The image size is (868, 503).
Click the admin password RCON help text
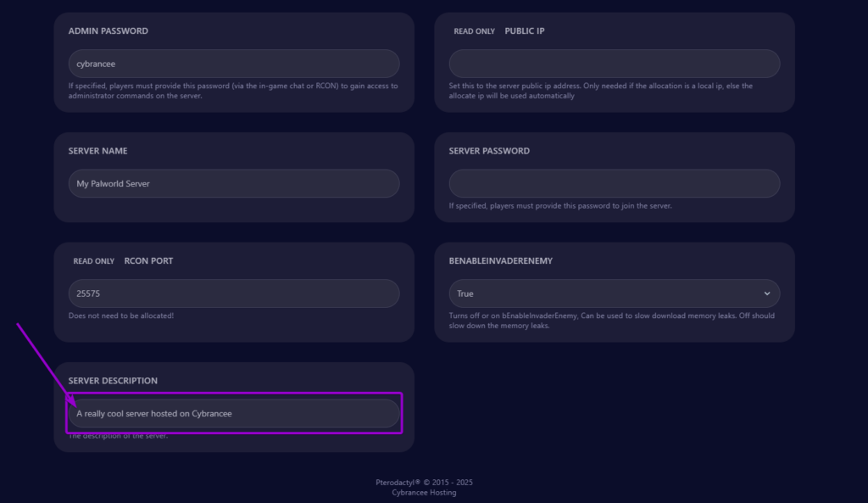(x=233, y=91)
